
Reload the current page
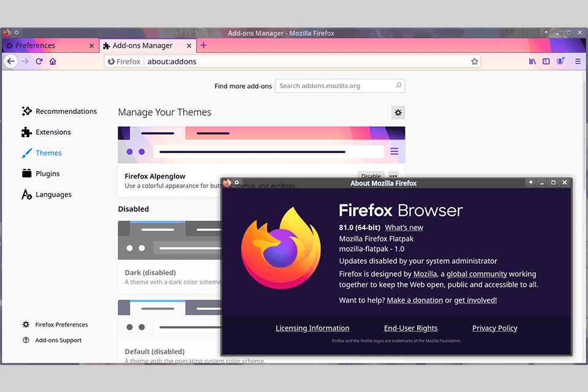pos(39,61)
